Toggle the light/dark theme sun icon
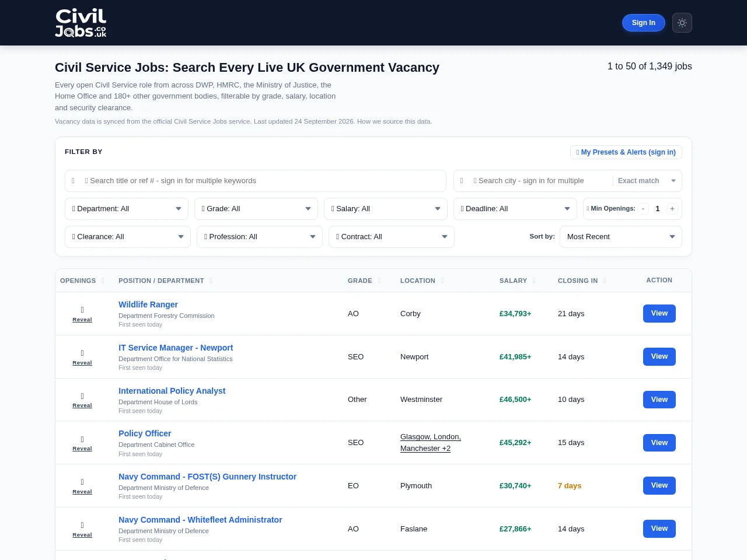Screen dimensions: 747x560 (x=682, y=23)
